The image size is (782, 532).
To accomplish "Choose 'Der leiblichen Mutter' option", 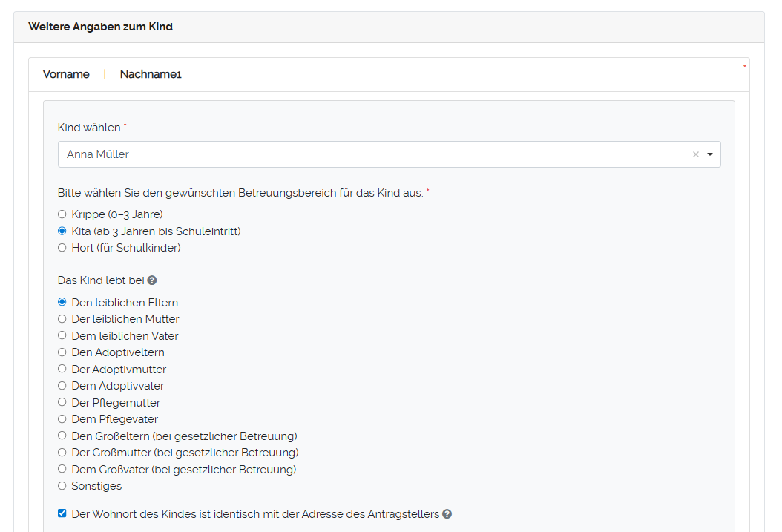I will (x=62, y=319).
